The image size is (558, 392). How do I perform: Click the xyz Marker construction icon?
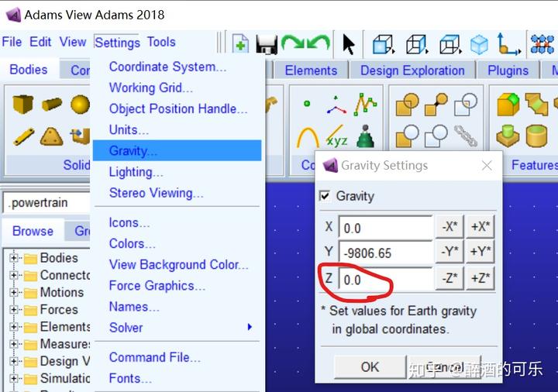coord(336,137)
